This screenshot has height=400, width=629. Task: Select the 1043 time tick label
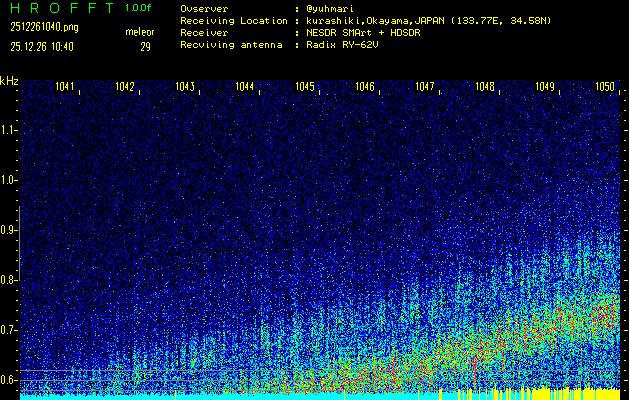tap(185, 87)
